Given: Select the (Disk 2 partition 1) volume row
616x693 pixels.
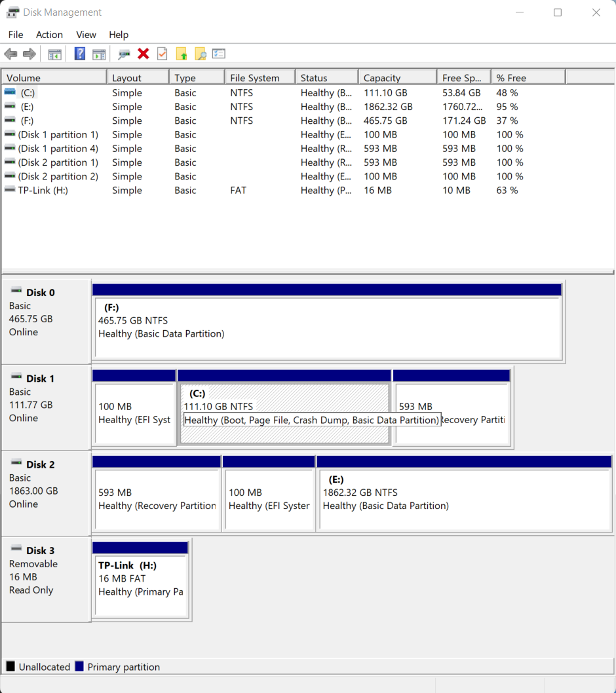Looking at the screenshot, I should tap(283, 162).
